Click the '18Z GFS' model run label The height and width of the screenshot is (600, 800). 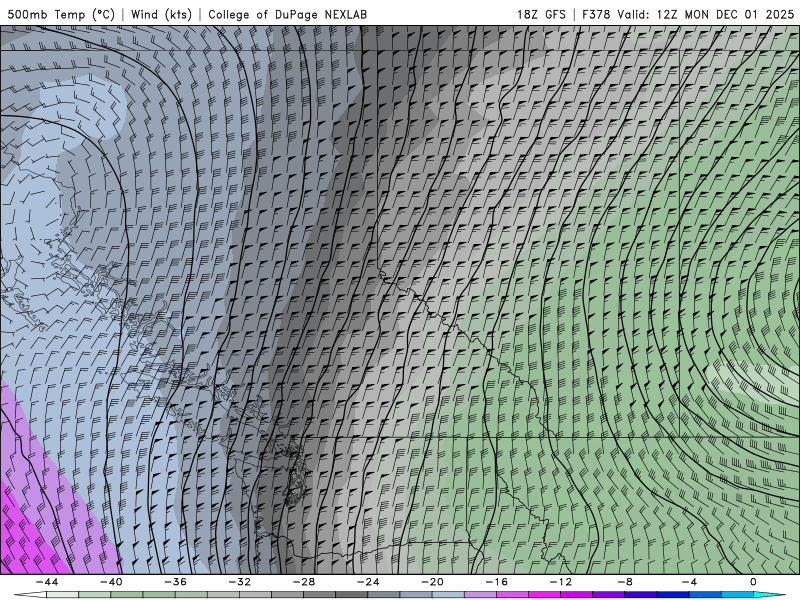pyautogui.click(x=541, y=15)
